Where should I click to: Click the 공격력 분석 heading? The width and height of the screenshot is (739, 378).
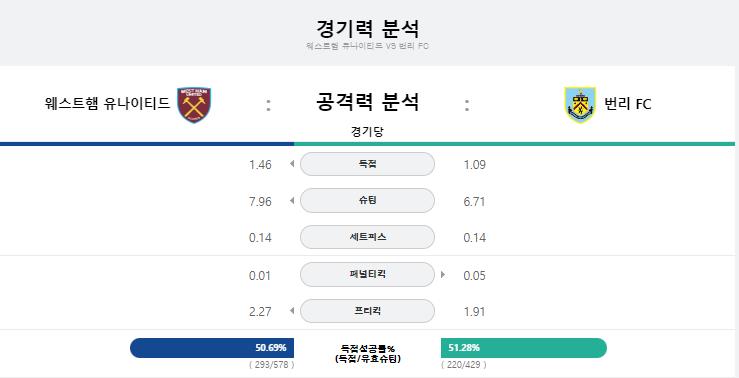[x=367, y=102]
